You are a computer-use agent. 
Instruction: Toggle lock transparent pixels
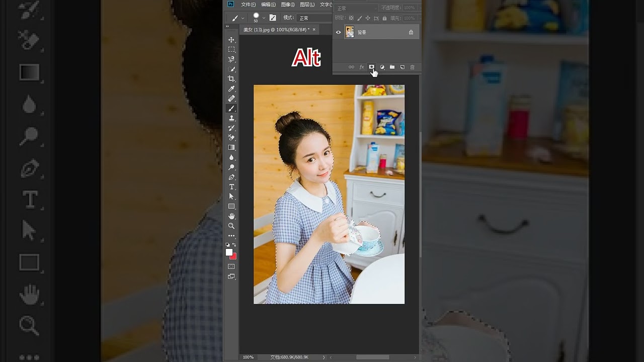tap(351, 18)
